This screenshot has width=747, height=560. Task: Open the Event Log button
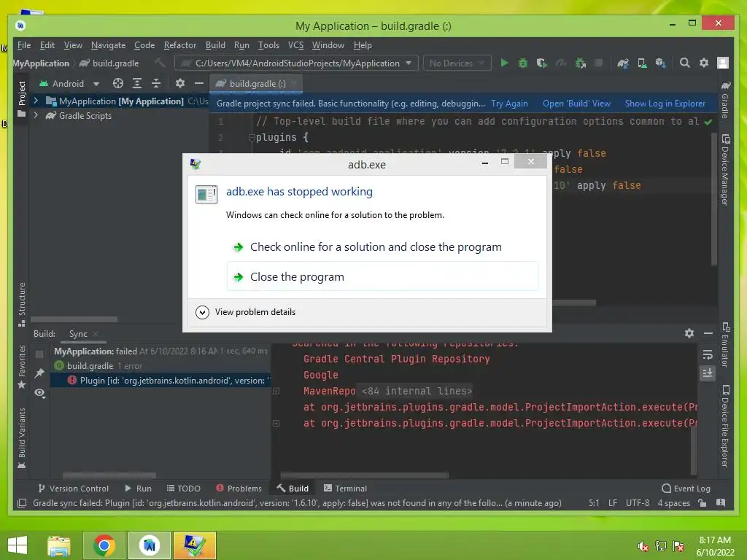[686, 488]
